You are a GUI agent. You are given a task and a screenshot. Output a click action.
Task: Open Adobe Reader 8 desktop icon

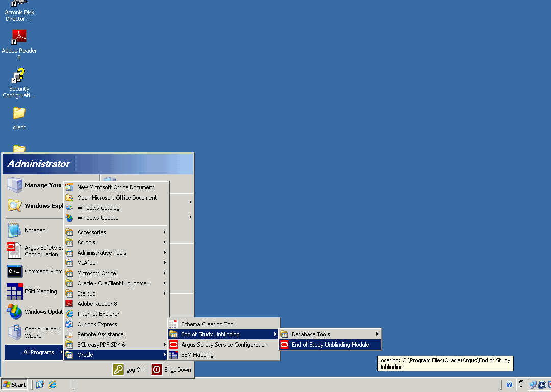(19, 44)
